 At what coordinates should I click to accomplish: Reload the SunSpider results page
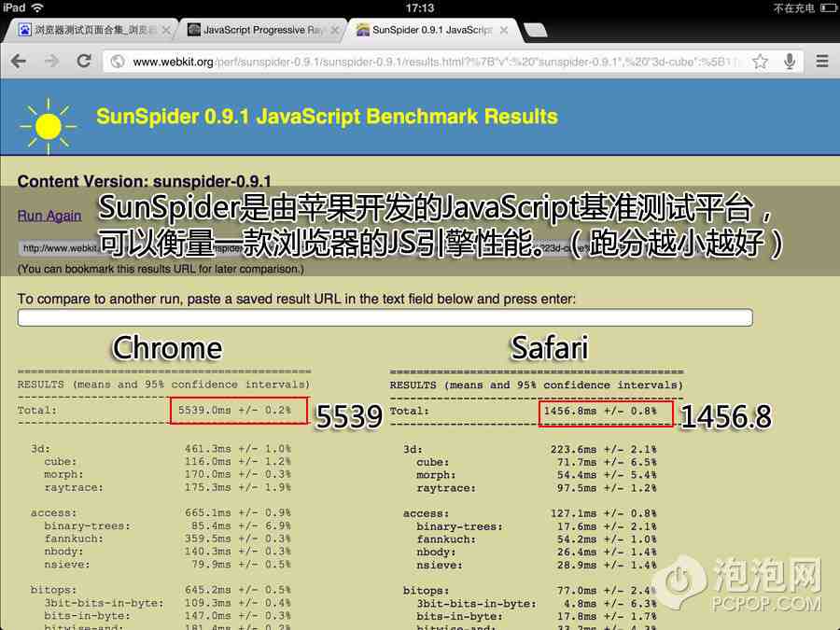(84, 62)
